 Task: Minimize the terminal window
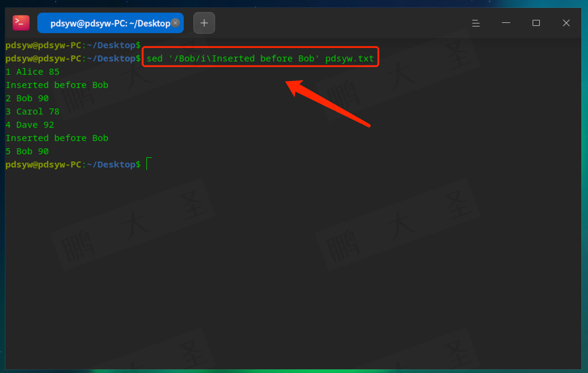(x=506, y=23)
